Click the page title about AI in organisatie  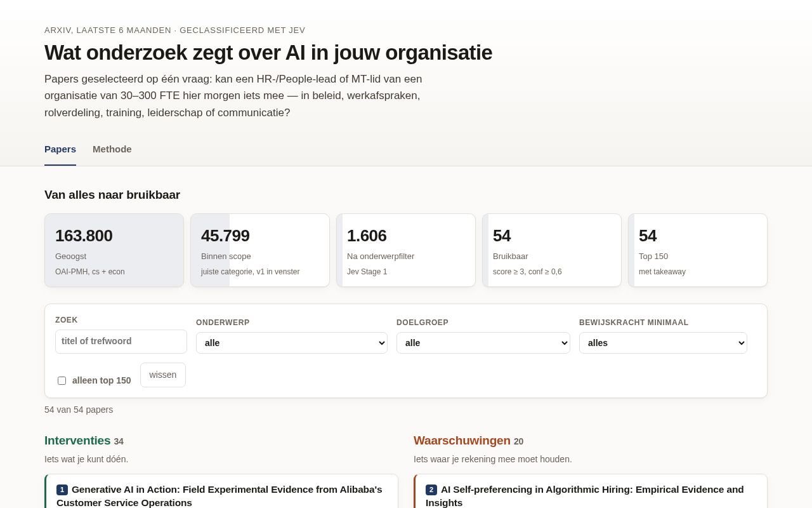coord(268,53)
